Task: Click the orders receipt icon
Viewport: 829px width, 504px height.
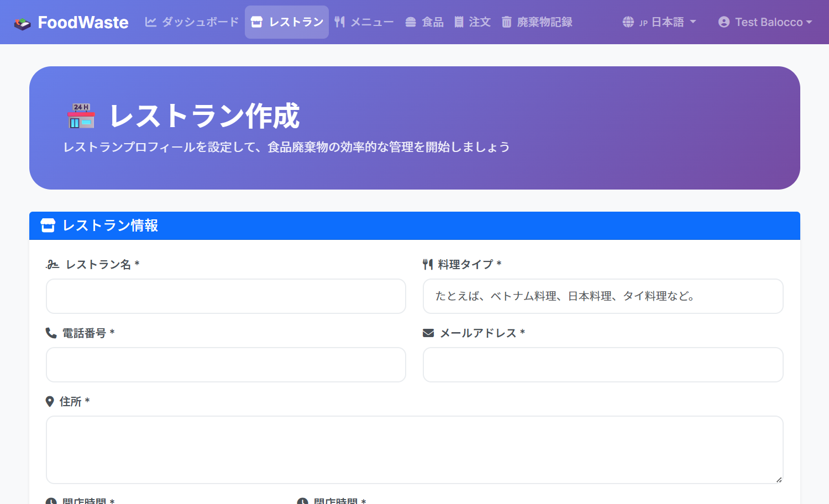Action: click(459, 22)
